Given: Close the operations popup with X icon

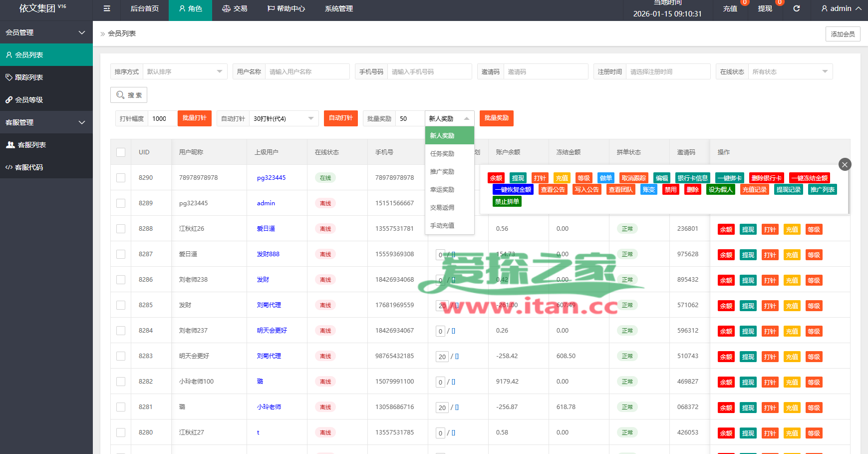Looking at the screenshot, I should coord(845,164).
